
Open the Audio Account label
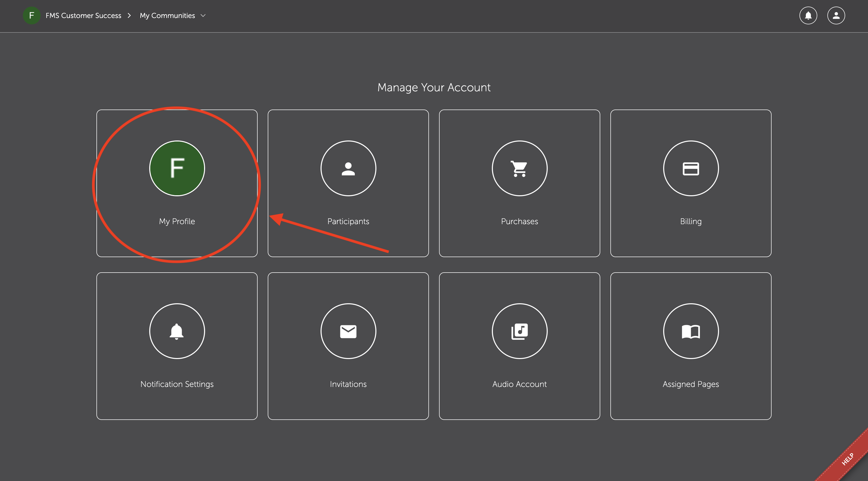click(x=519, y=384)
